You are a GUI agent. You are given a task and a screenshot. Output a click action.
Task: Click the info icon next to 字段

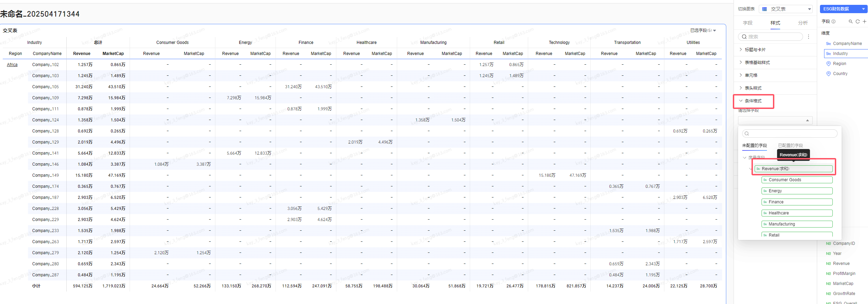click(x=833, y=21)
